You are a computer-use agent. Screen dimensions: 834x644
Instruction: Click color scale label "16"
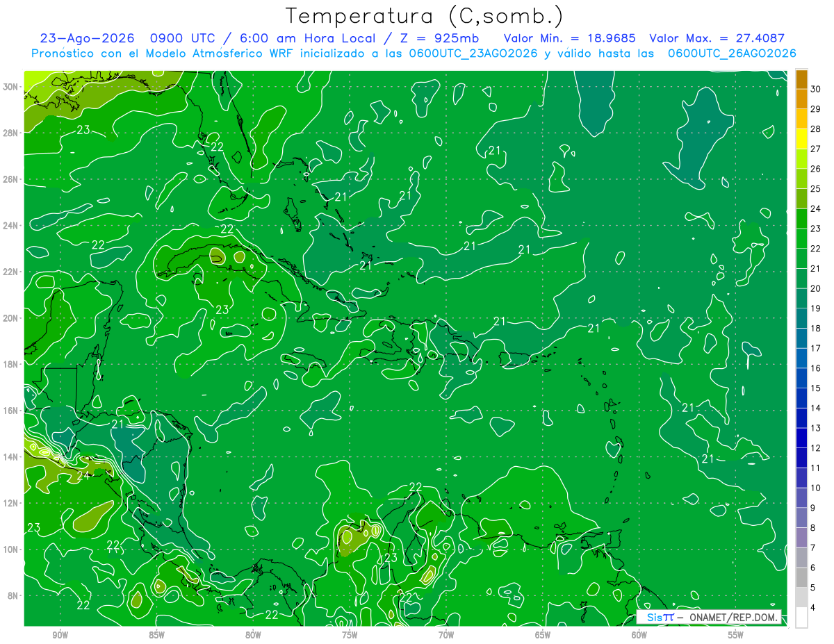tap(816, 368)
